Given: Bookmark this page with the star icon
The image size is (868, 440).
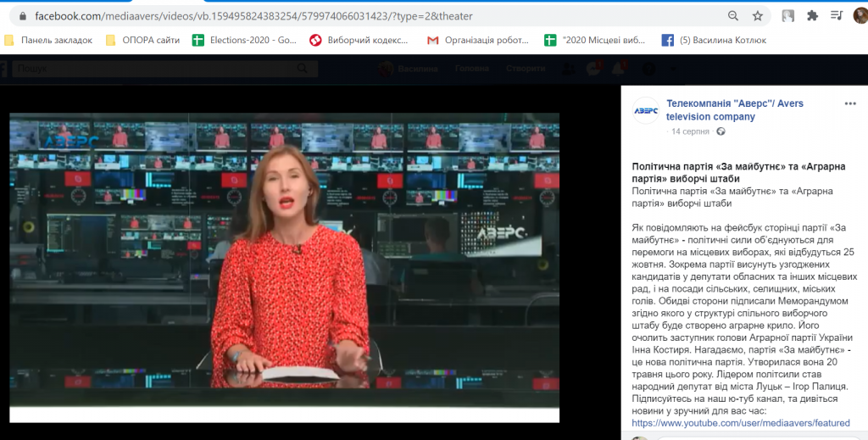Looking at the screenshot, I should [757, 15].
